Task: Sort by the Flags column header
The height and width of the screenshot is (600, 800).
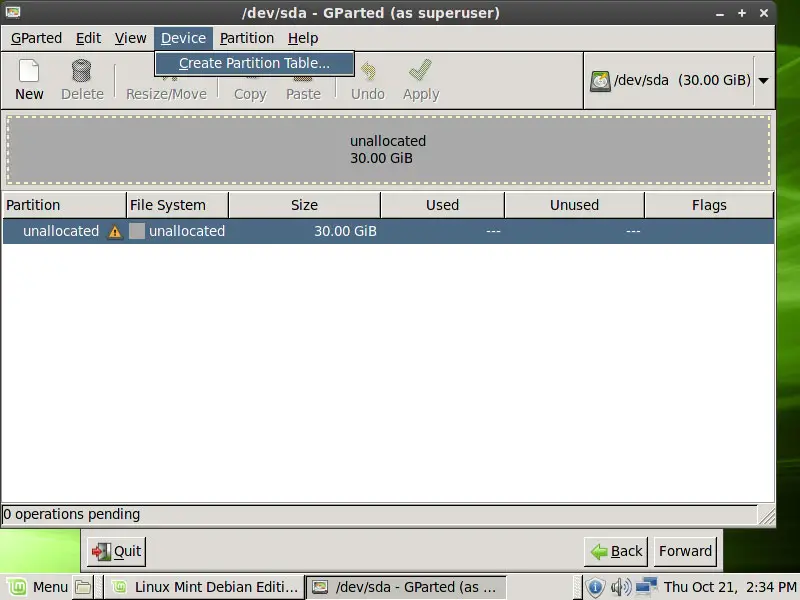Action: (709, 205)
